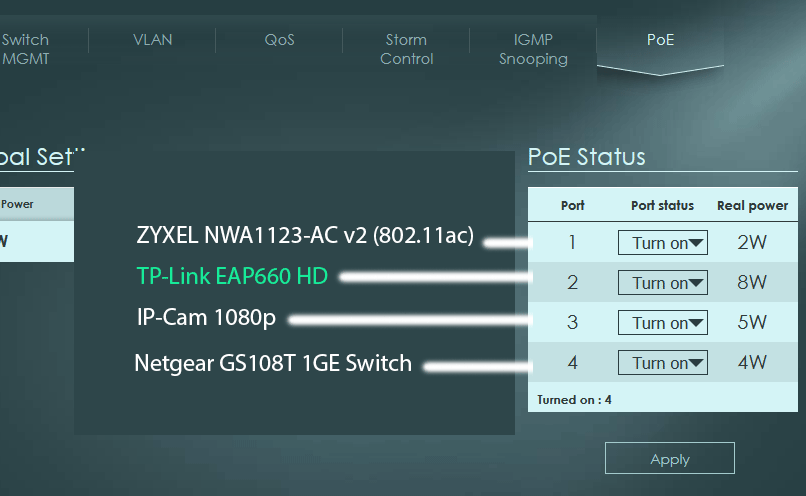Image resolution: width=806 pixels, height=496 pixels.
Task: Select the Netgear GS108T 1GE Switch label
Action: point(273,363)
